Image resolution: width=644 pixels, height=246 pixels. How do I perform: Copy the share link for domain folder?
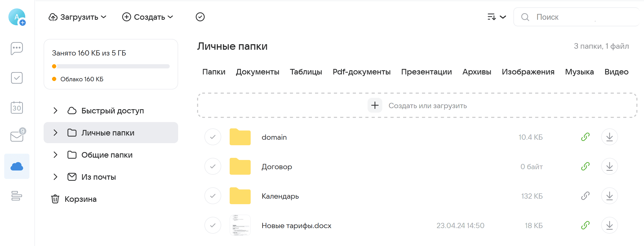click(x=585, y=137)
